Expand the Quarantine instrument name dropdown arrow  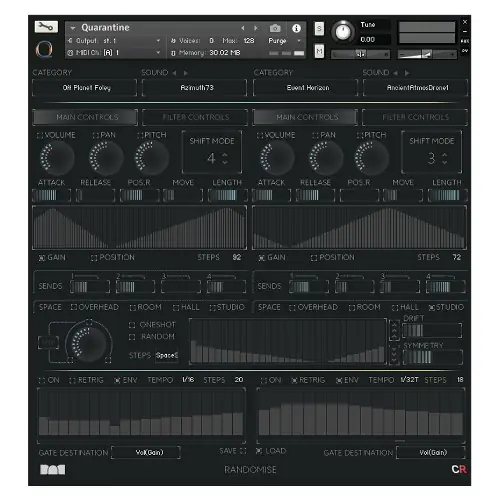pyautogui.click(x=73, y=28)
